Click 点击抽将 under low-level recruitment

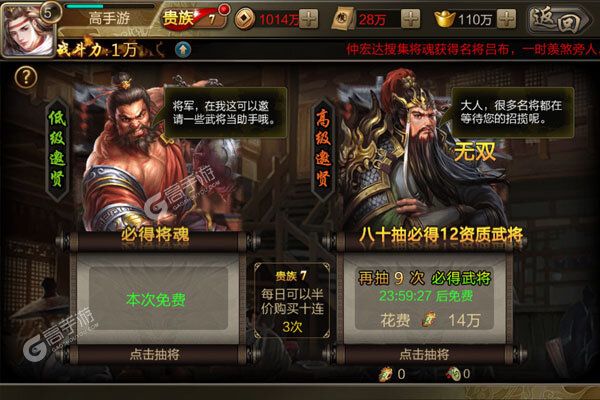(x=155, y=354)
